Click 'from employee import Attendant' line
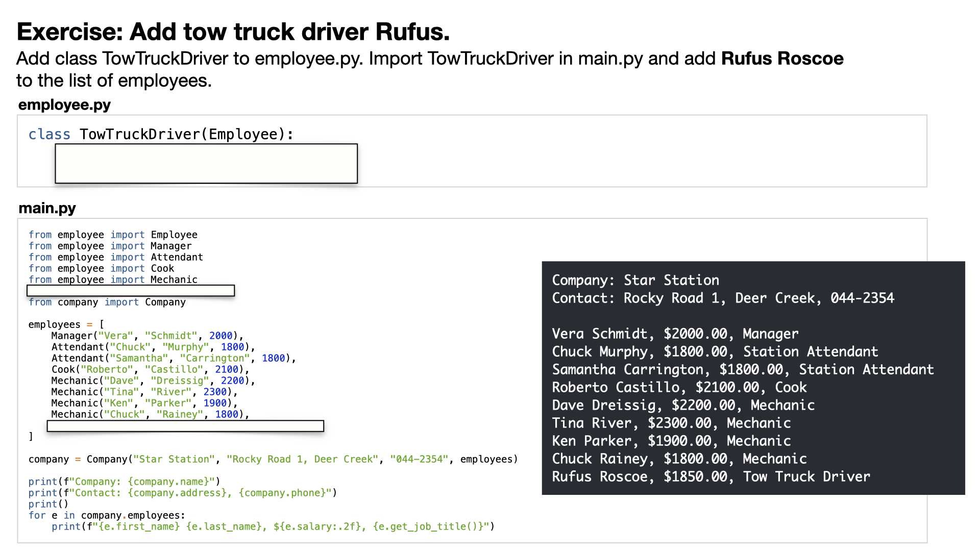Image resolution: width=980 pixels, height=551 pixels. pos(116,257)
